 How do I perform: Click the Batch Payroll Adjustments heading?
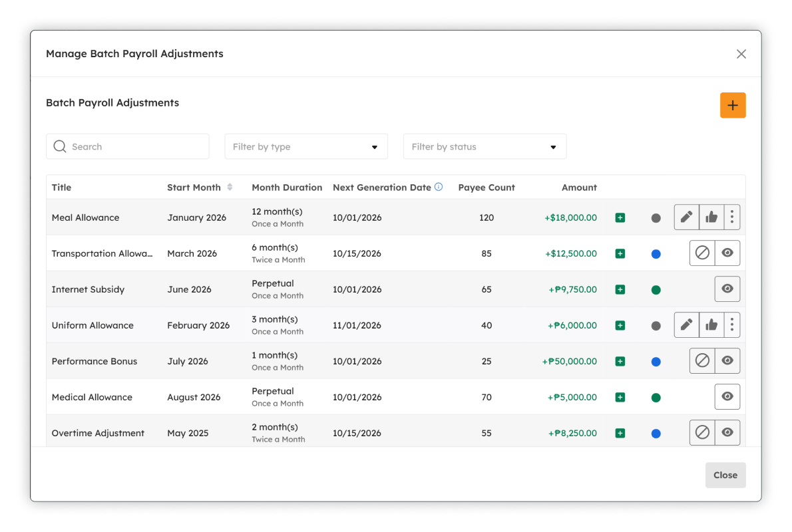tap(112, 102)
